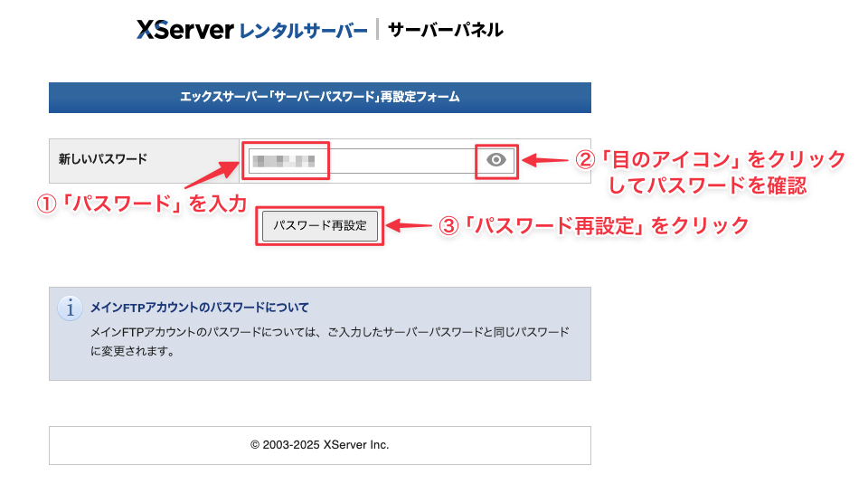The height and width of the screenshot is (493, 868).
Task: Click the レンタルサーバー text in the logo
Action: pyautogui.click(x=304, y=31)
